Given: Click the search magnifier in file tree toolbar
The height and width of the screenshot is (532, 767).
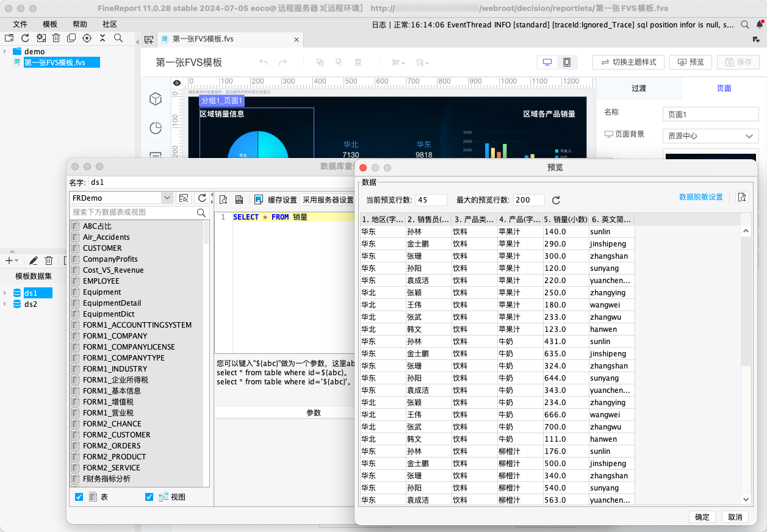Looking at the screenshot, I should click(x=118, y=38).
